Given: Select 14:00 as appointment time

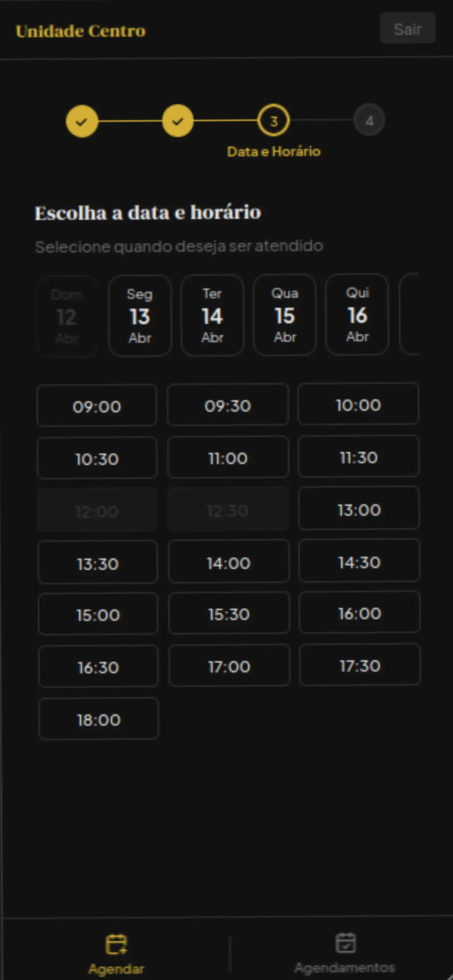Looking at the screenshot, I should click(x=228, y=562).
